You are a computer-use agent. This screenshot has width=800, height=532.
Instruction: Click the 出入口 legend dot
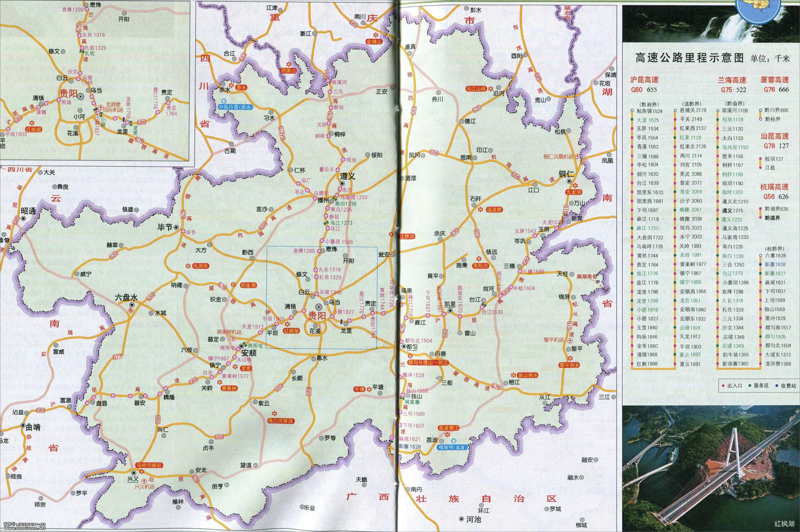[723, 386]
